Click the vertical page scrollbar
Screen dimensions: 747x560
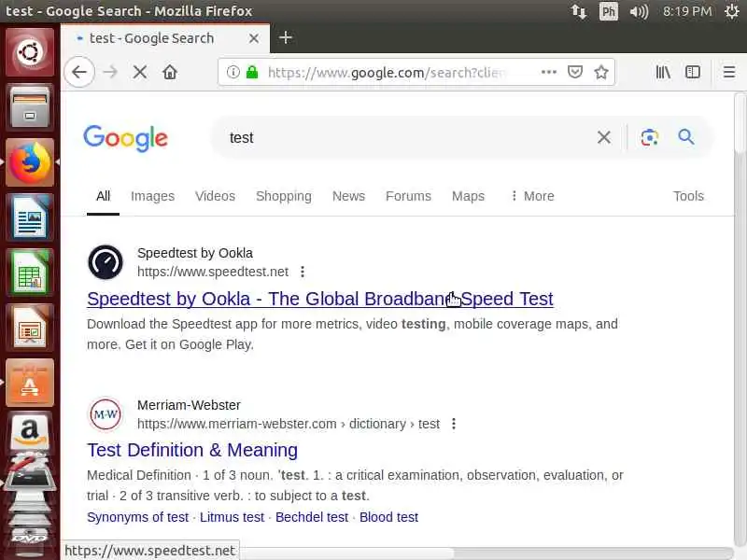click(740, 124)
